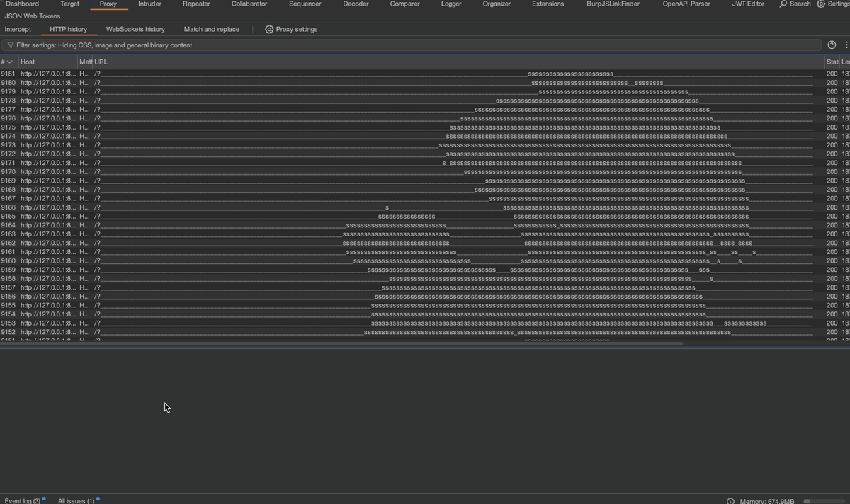Select the HTTP history sub-tab
This screenshot has width=850, height=504.
69,30
